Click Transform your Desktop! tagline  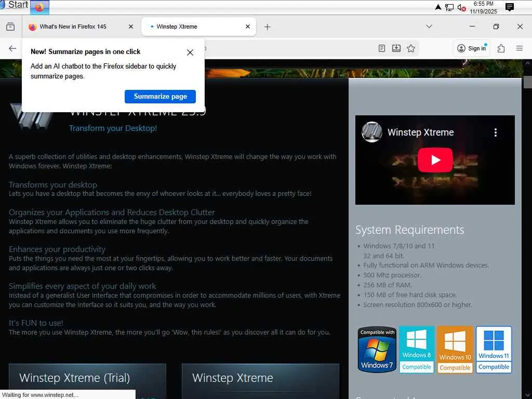[x=113, y=128]
